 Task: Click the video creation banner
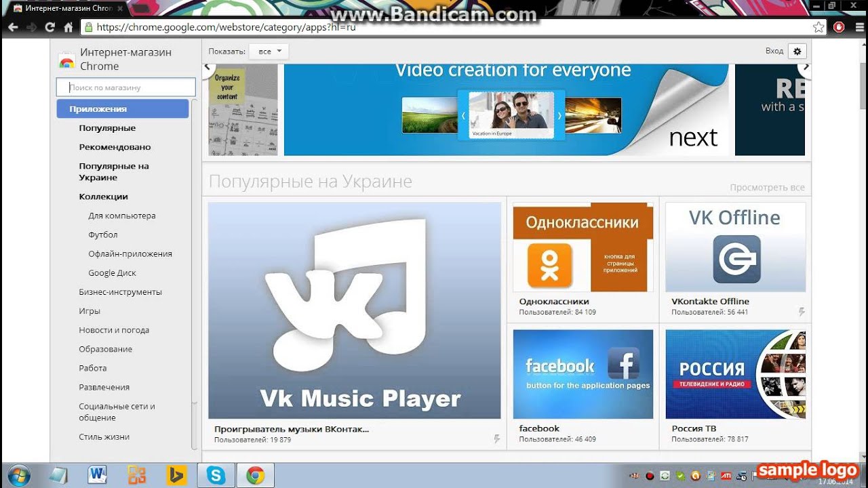(506, 110)
